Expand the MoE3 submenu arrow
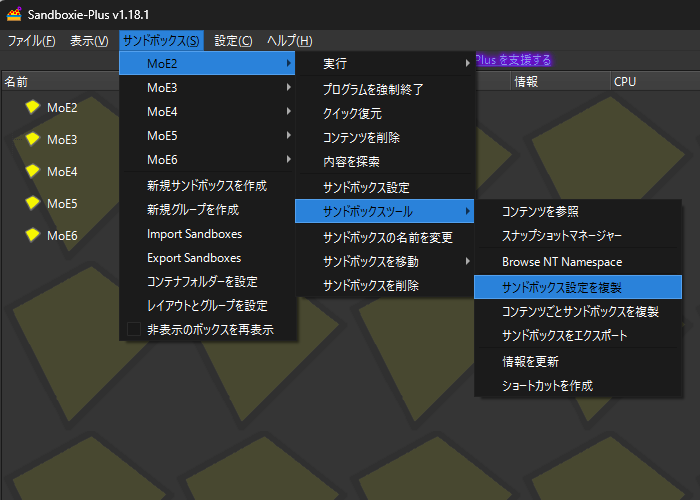The image size is (700, 500). [289, 88]
